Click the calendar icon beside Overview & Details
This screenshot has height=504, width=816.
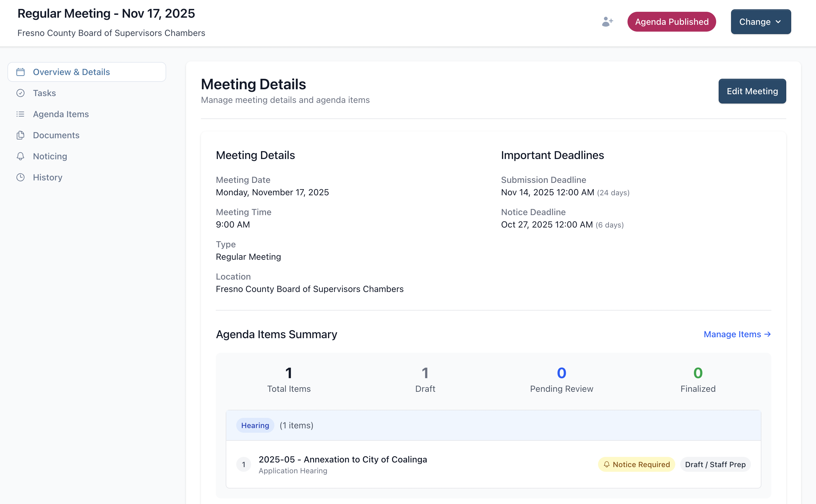click(21, 72)
